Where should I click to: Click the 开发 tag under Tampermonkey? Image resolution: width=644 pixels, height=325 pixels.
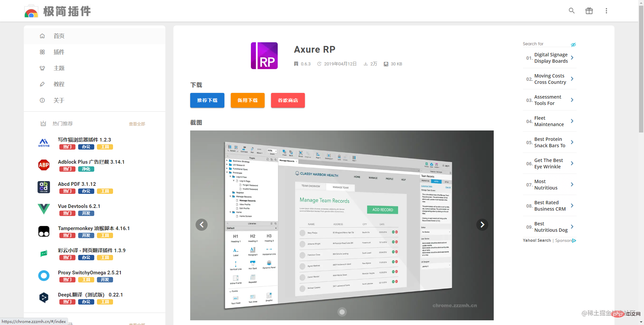[86, 235]
